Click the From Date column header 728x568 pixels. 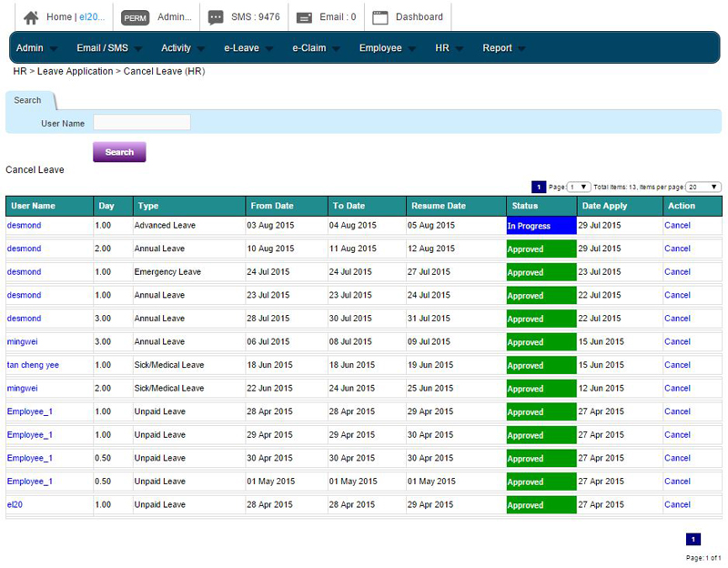coord(286,206)
